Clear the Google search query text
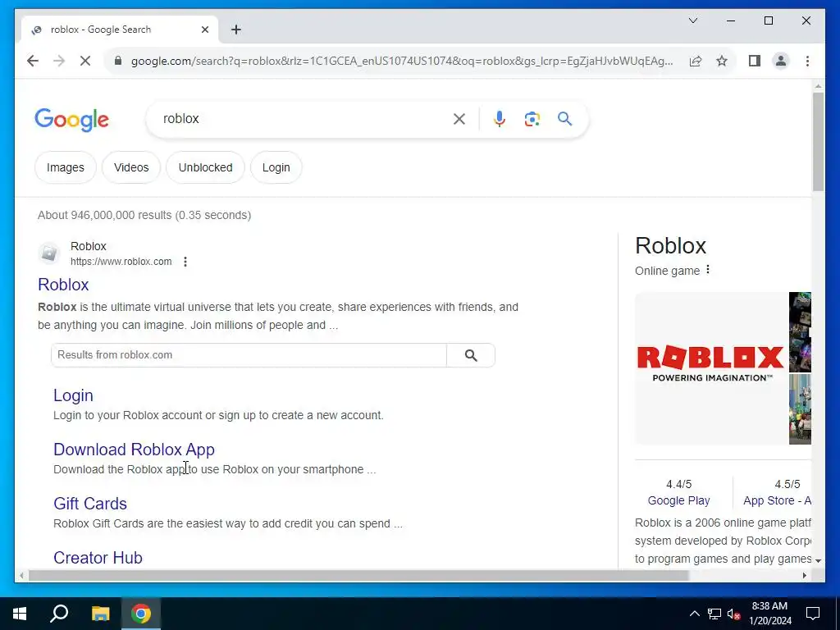Viewport: 840px width, 630px height. [459, 119]
